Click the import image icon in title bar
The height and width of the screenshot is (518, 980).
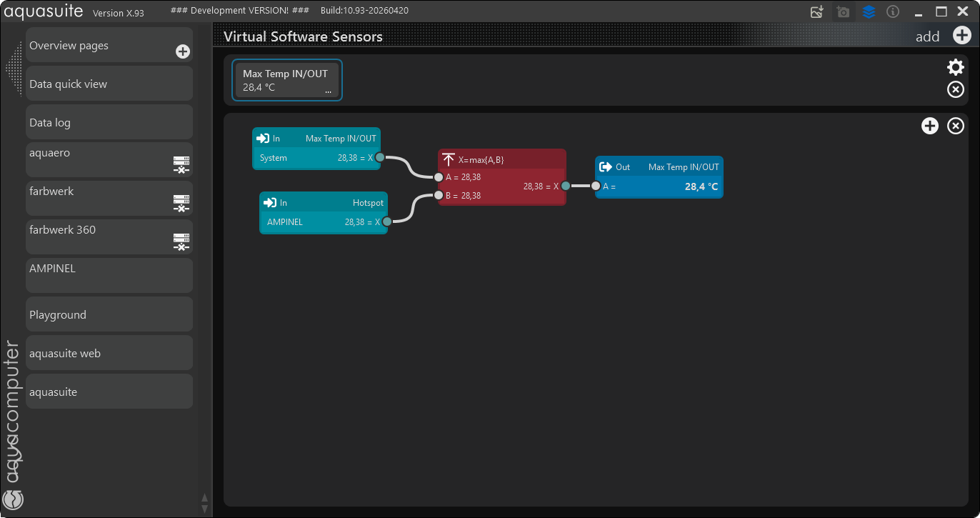click(817, 11)
